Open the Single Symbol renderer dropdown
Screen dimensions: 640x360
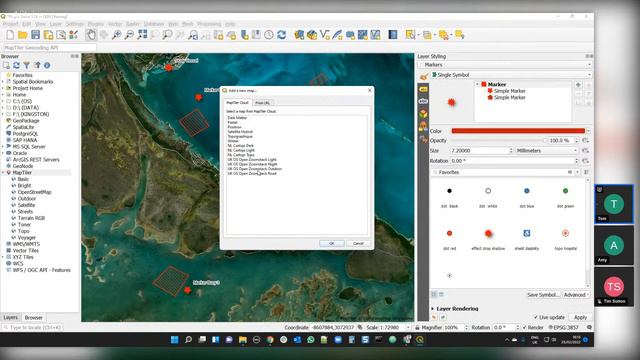click(x=511, y=75)
